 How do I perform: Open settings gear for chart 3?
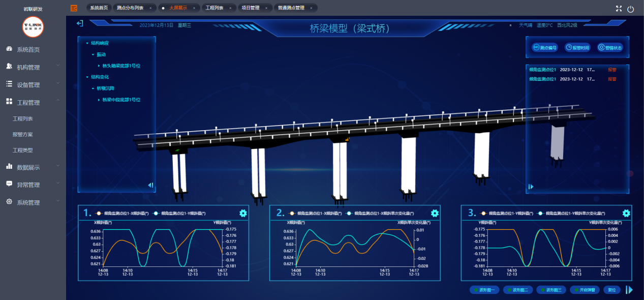[x=626, y=213]
